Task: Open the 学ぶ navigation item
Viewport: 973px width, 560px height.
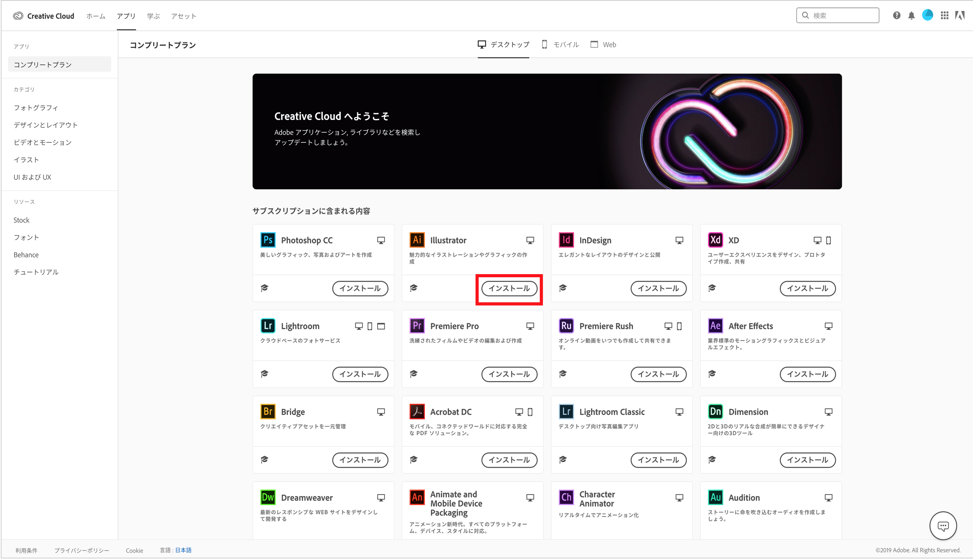Action: [x=153, y=16]
